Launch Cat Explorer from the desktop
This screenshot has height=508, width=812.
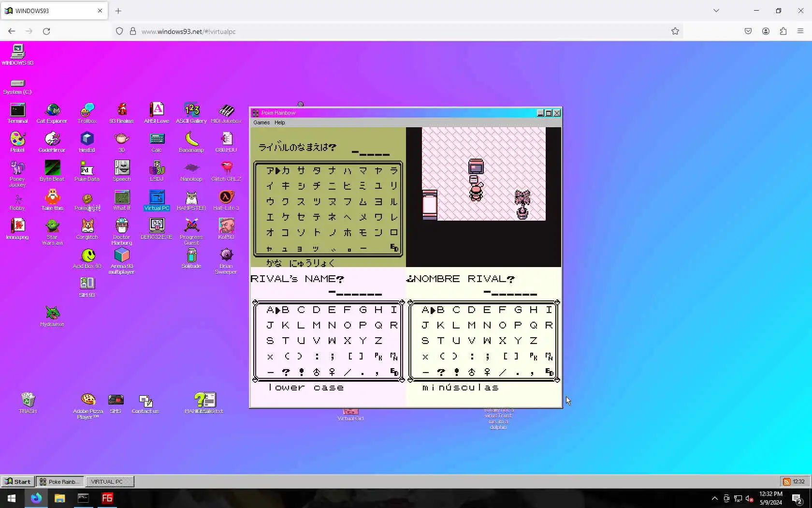52,113
